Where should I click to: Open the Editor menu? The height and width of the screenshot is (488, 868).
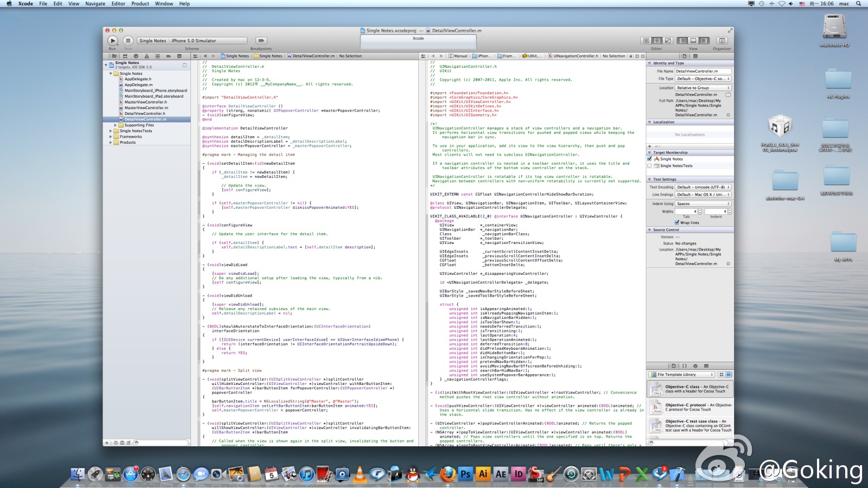[118, 4]
